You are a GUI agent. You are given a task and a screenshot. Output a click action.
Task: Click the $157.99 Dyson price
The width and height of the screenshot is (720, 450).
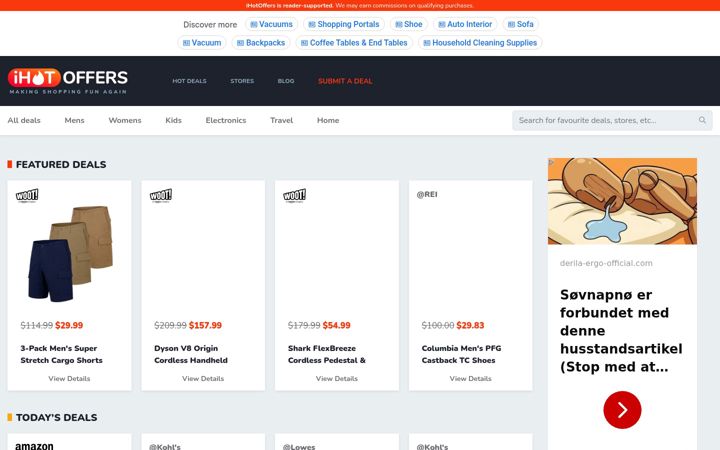pos(205,326)
